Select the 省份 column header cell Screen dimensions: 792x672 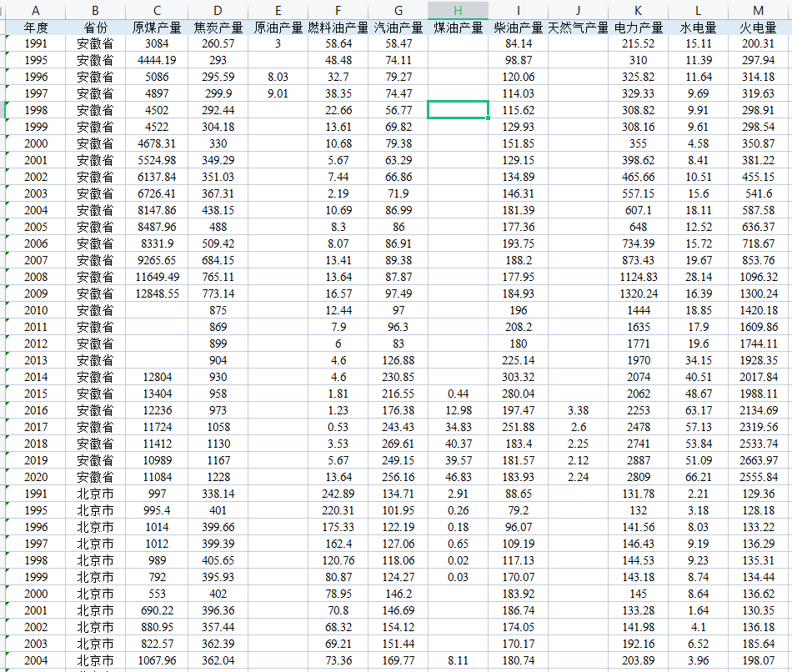pyautogui.click(x=94, y=27)
